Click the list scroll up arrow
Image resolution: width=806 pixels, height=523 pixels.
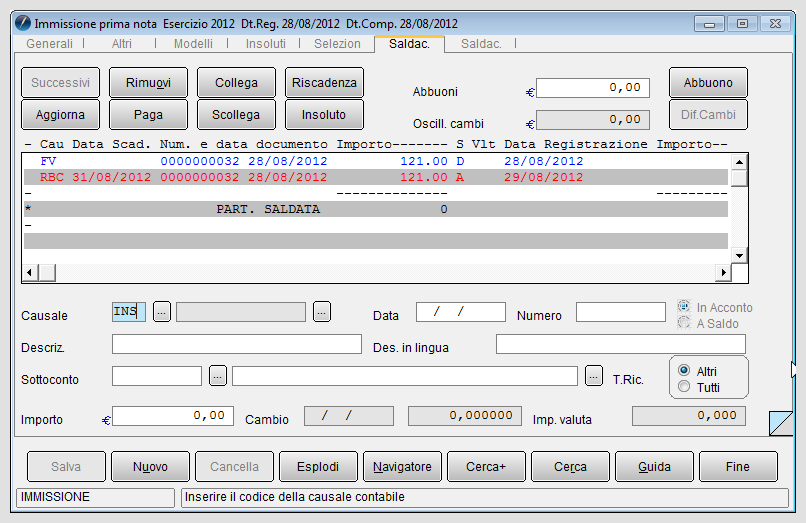click(739, 162)
